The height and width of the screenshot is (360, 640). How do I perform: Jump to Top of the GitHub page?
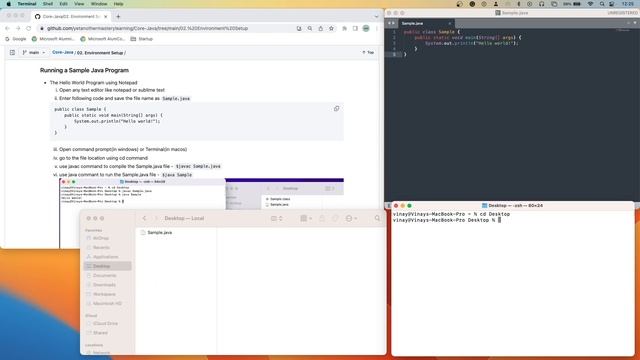[x=368, y=52]
